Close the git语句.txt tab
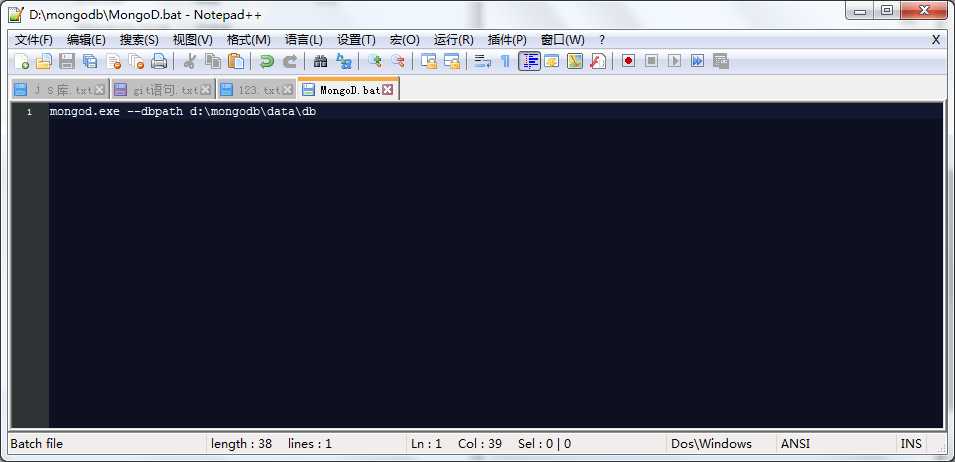 tap(205, 90)
